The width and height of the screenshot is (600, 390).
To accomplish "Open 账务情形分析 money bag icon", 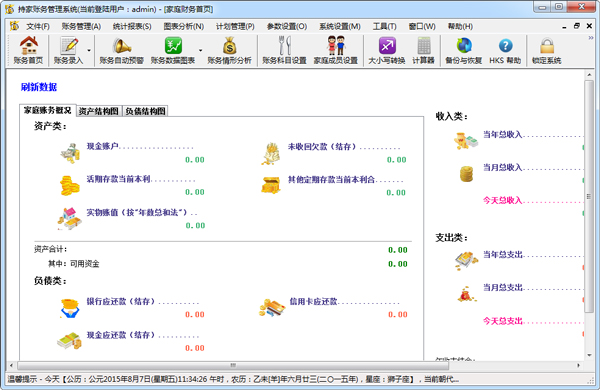I will tap(229, 50).
